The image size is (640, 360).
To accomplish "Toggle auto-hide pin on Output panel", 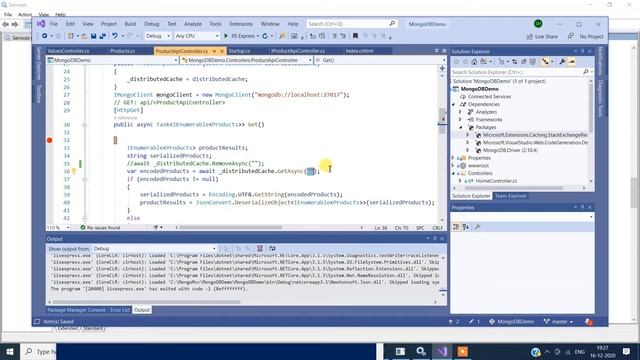I will [435, 239].
